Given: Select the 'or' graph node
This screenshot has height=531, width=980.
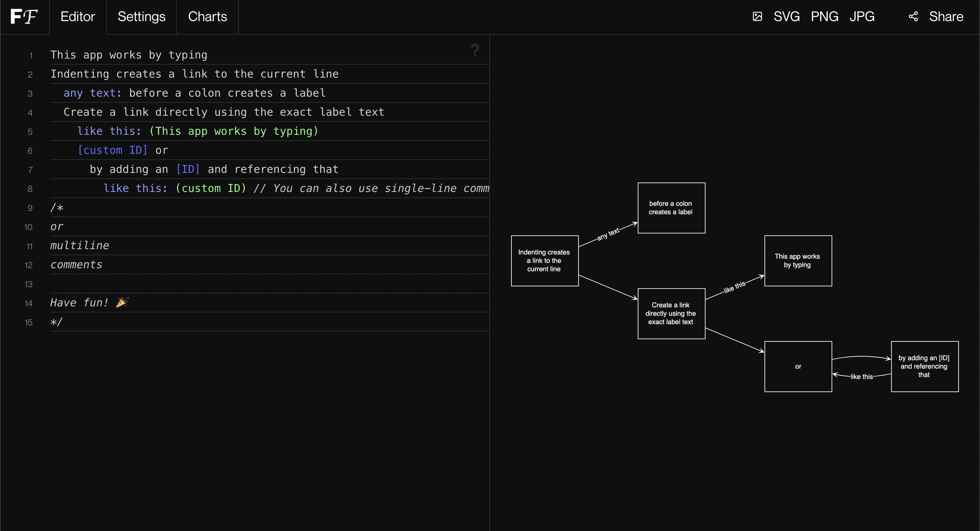Looking at the screenshot, I should pos(798,367).
